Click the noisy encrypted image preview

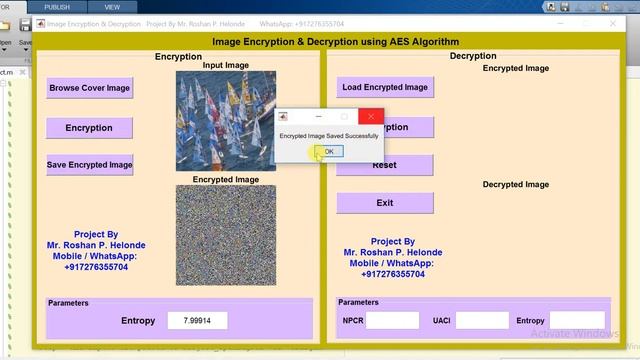[226, 235]
